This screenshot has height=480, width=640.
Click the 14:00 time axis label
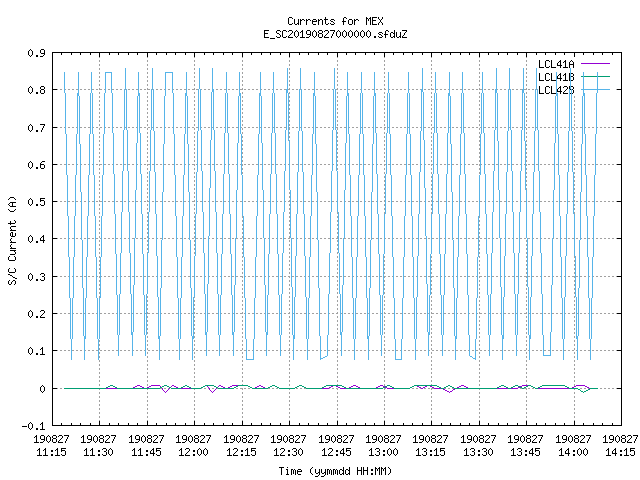click(573, 446)
